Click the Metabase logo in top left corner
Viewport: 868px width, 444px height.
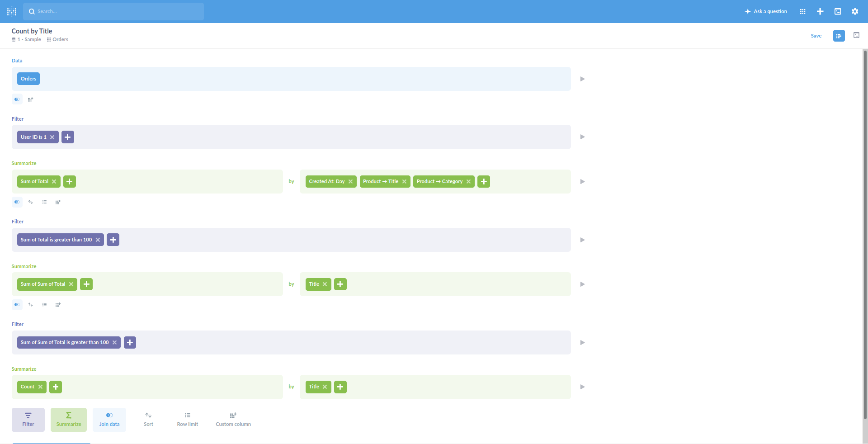point(11,11)
